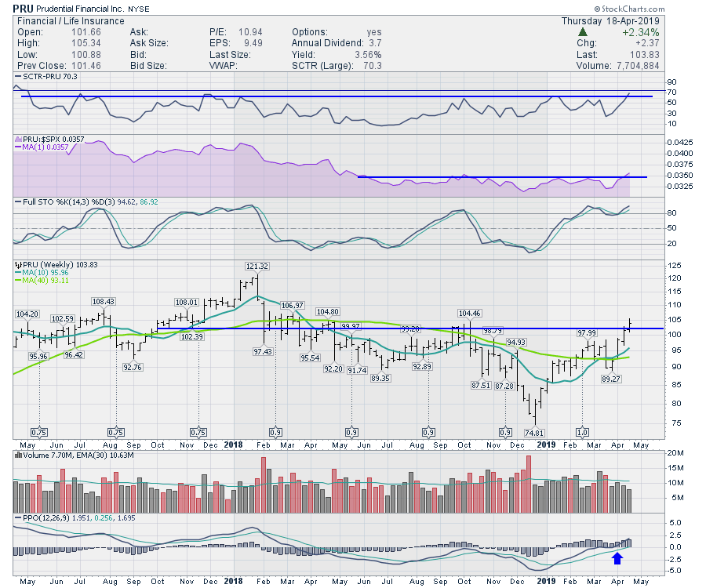This screenshot has height=588, width=706.
Task: Click the 89.27 low price label
Action: tap(611, 379)
